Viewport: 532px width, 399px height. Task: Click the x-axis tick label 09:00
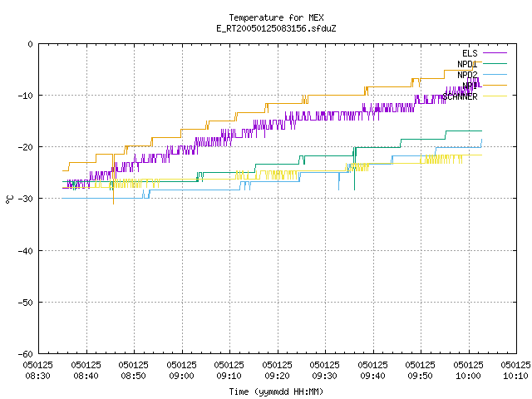(181, 376)
